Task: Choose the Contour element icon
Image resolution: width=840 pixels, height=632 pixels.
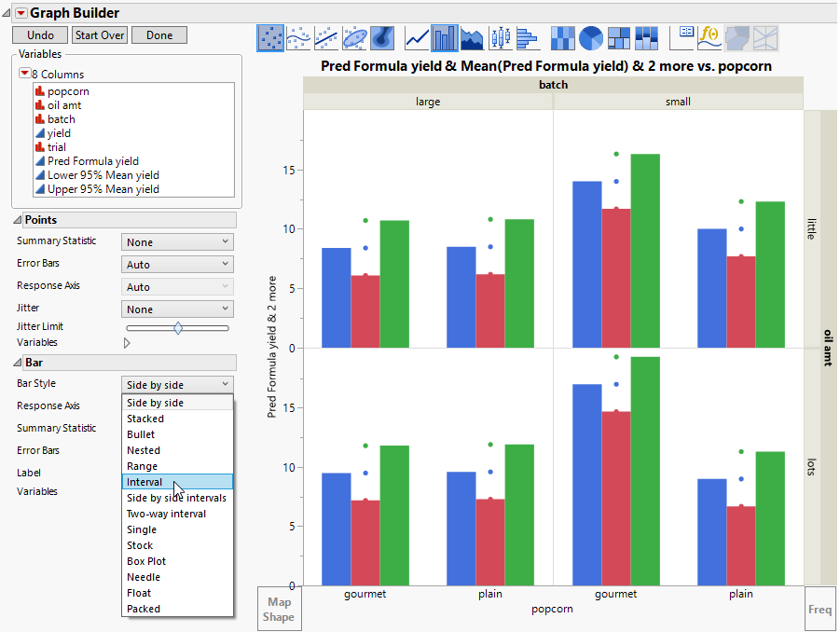Action: (381, 37)
